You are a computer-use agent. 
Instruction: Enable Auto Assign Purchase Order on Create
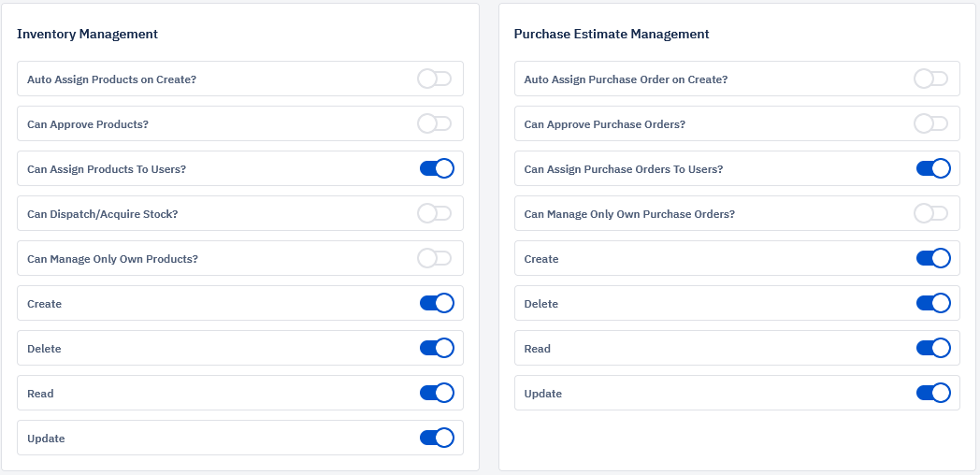point(931,79)
